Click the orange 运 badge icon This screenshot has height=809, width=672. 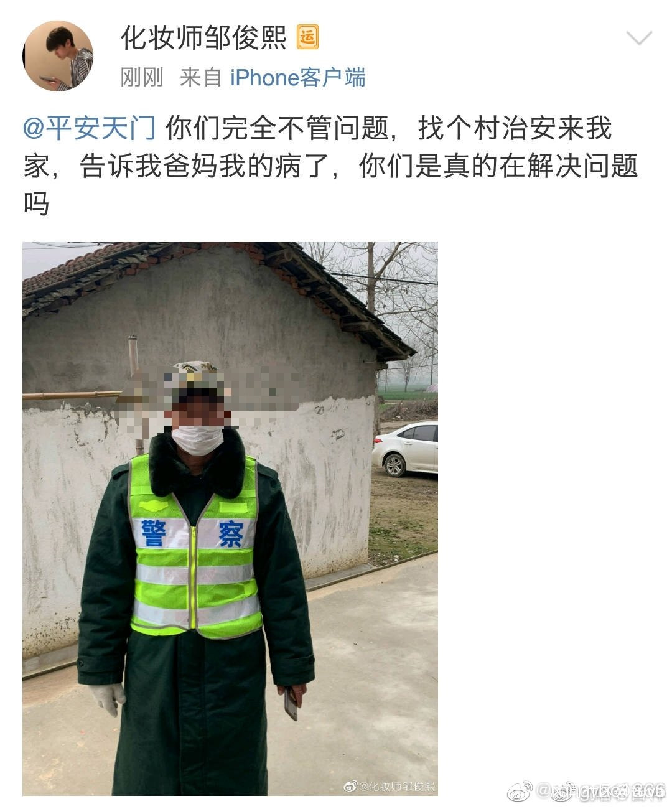307,37
